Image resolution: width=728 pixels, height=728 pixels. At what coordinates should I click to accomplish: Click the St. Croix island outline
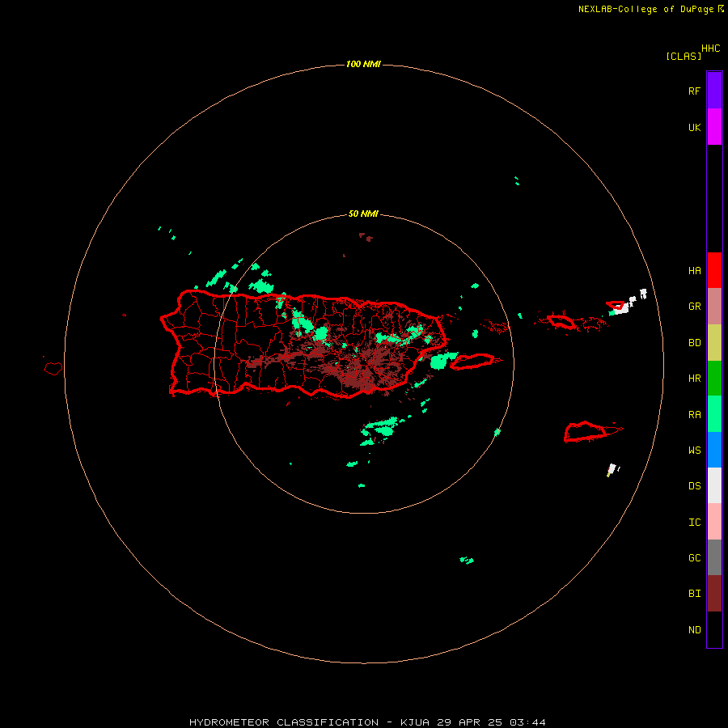coord(592,431)
